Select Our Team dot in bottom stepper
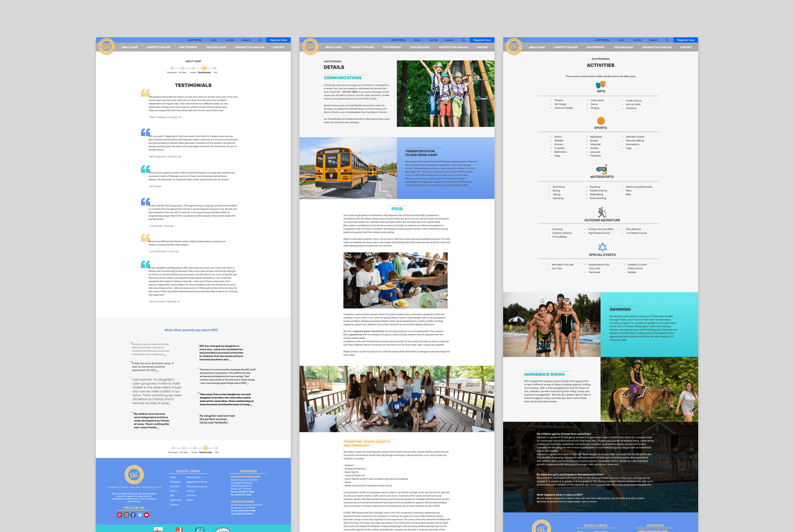 tap(184, 448)
